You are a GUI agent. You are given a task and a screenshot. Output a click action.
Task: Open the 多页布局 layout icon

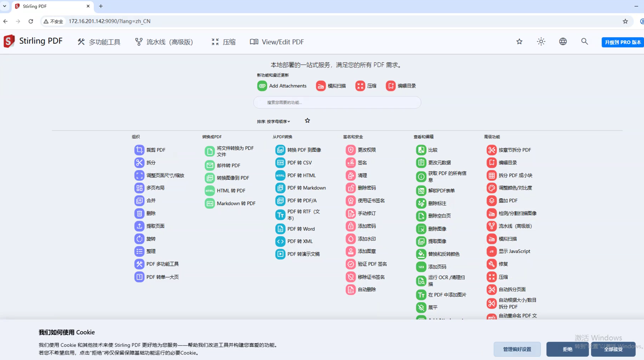tap(139, 188)
